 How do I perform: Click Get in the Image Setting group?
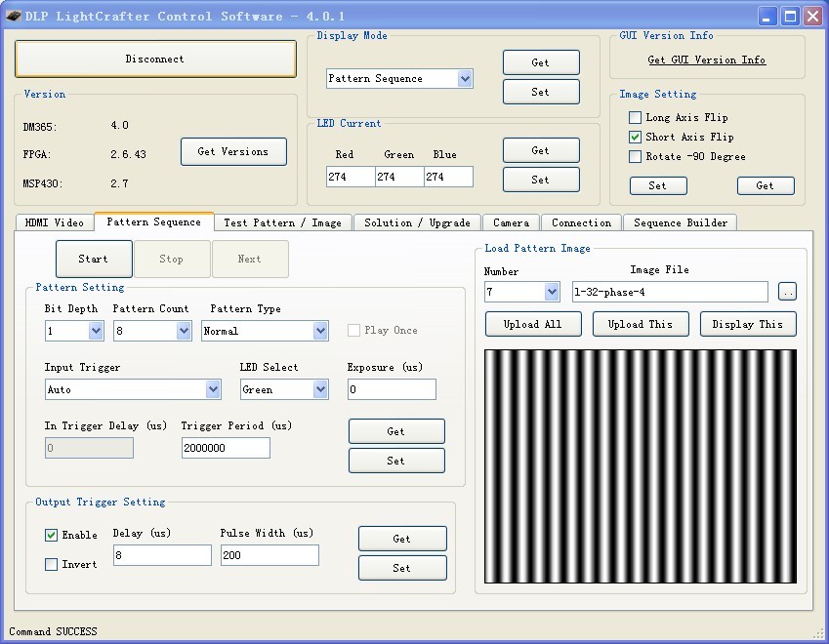(766, 186)
